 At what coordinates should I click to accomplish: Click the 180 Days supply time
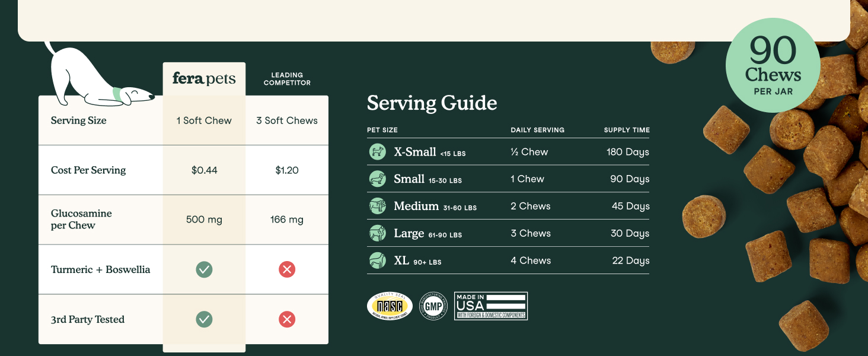(628, 152)
